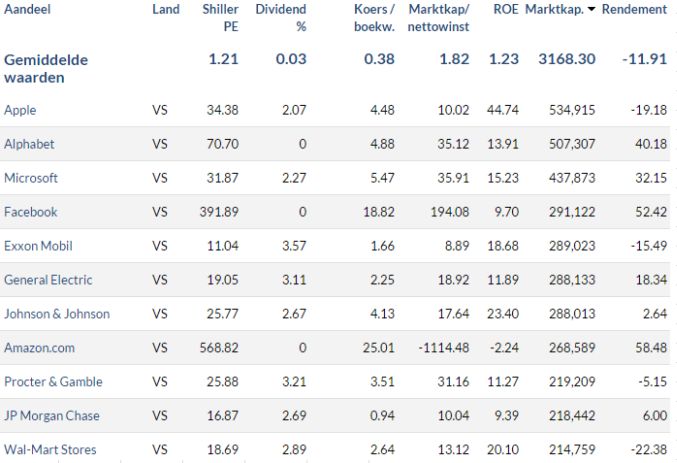The height and width of the screenshot is (463, 677).
Task: Sort by Rendement column header
Action: tap(634, 9)
